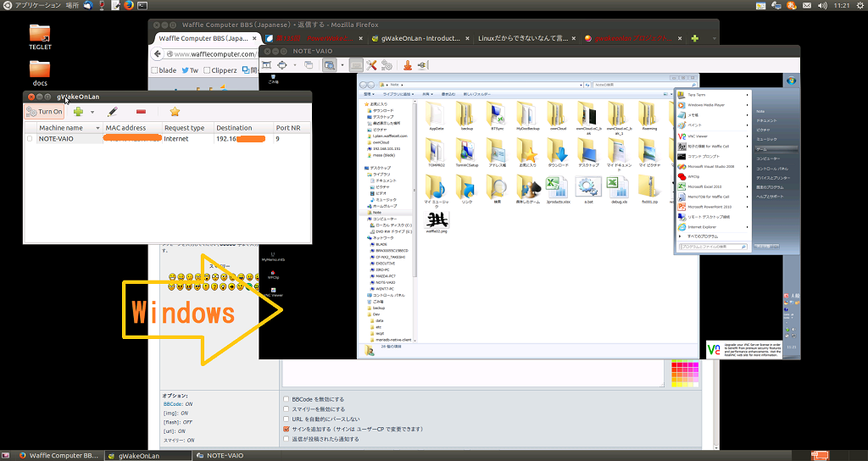Uncheck 'サインを追加する' signature option
Viewport: 868px width, 461px height.
click(x=287, y=429)
